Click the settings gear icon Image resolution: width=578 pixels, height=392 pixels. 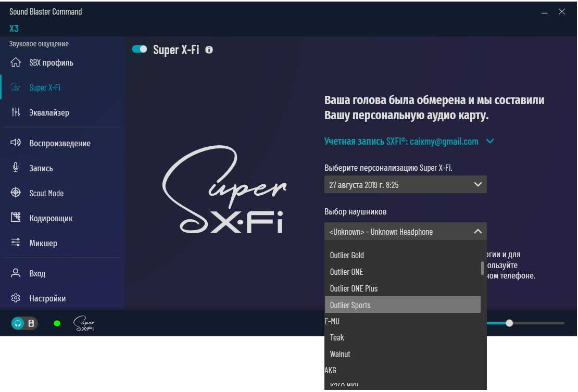16,298
